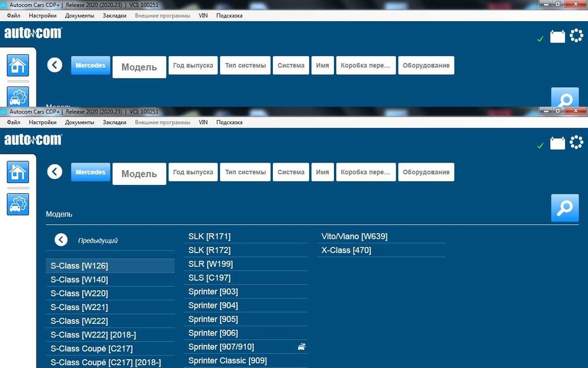Click the home icon in the lower window sidebar

click(18, 172)
